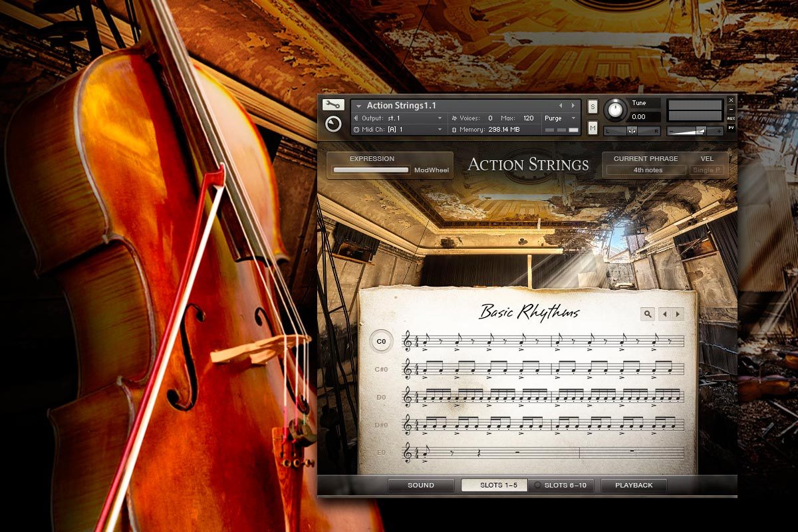Image resolution: width=798 pixels, height=532 pixels.
Task: Click the L-R pan slider
Action: (x=632, y=131)
